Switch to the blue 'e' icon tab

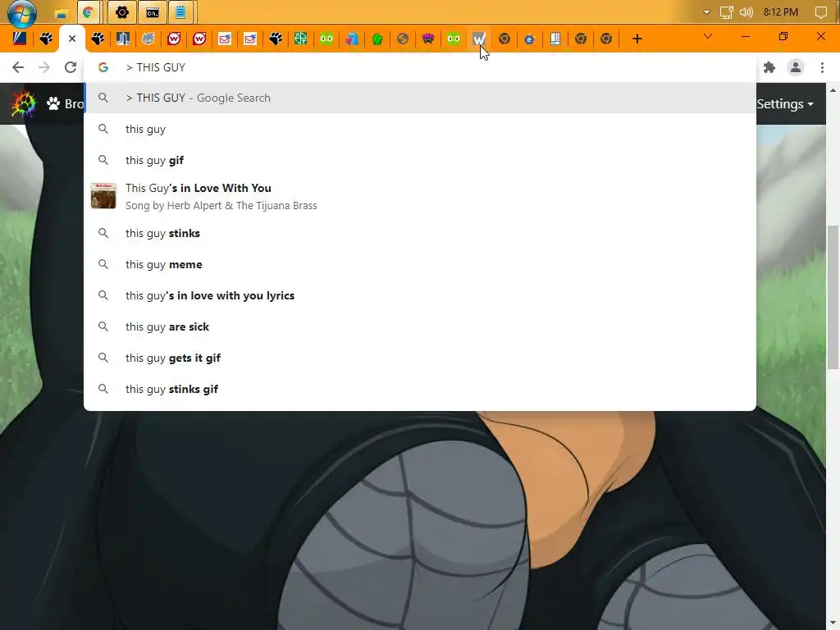click(529, 39)
